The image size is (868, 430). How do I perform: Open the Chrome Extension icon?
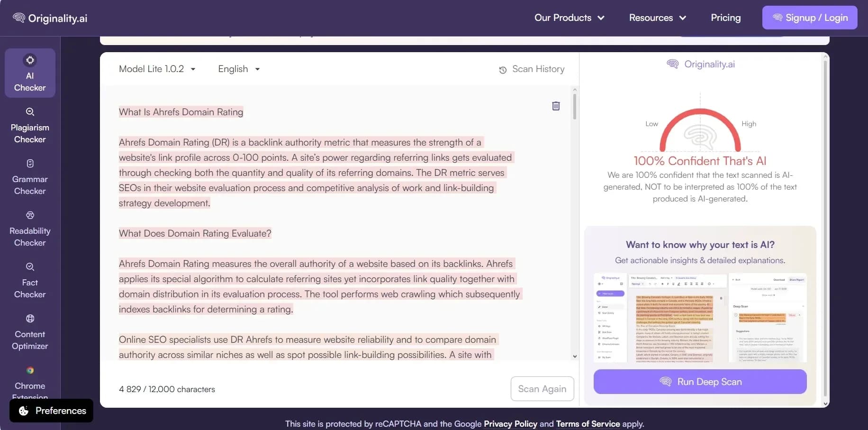tap(30, 370)
